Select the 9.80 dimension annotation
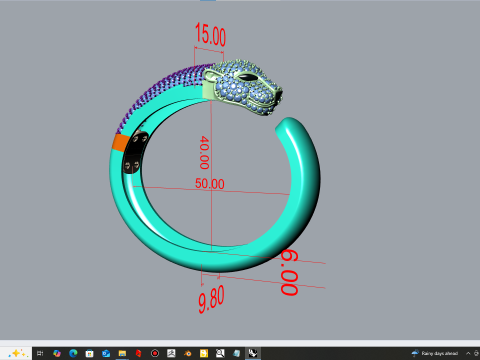 point(211,299)
